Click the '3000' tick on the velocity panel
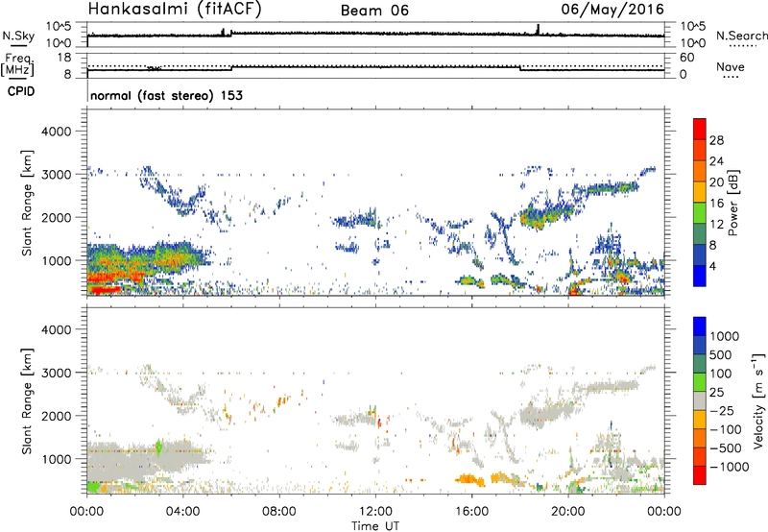Image resolution: width=768 pixels, height=532 pixels. [57, 373]
